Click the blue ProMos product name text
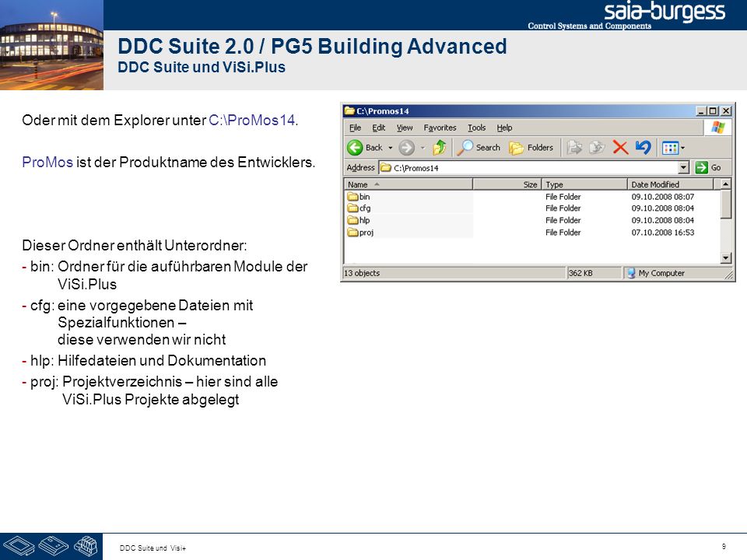The height and width of the screenshot is (560, 747). [47, 162]
